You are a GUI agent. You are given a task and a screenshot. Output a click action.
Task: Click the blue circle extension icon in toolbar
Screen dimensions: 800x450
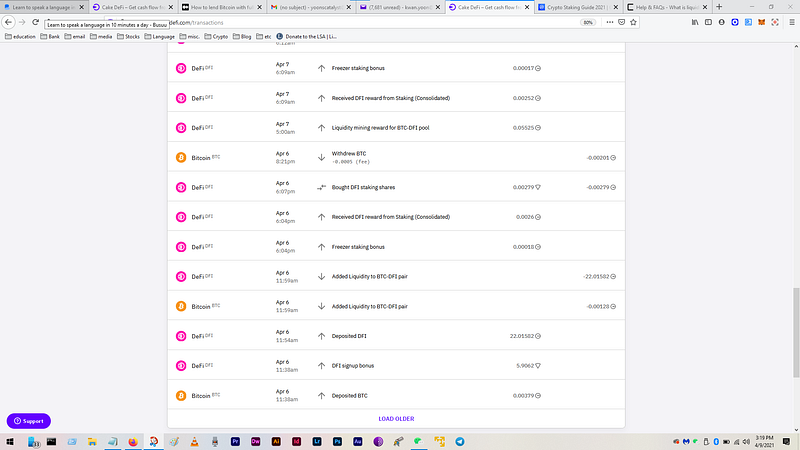tap(735, 22)
